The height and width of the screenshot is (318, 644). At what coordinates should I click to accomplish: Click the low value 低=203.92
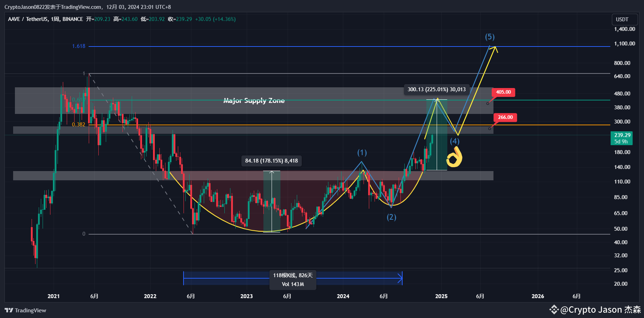[x=153, y=19]
